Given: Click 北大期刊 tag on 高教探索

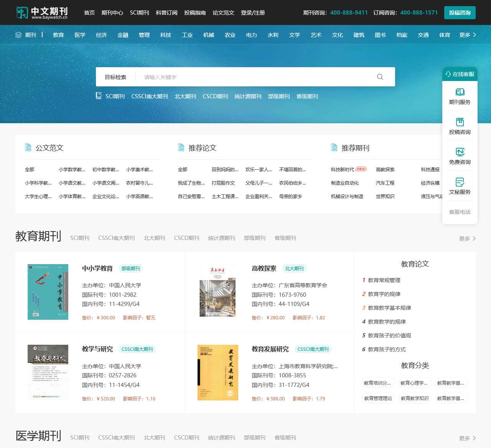Looking at the screenshot, I should (x=294, y=268).
